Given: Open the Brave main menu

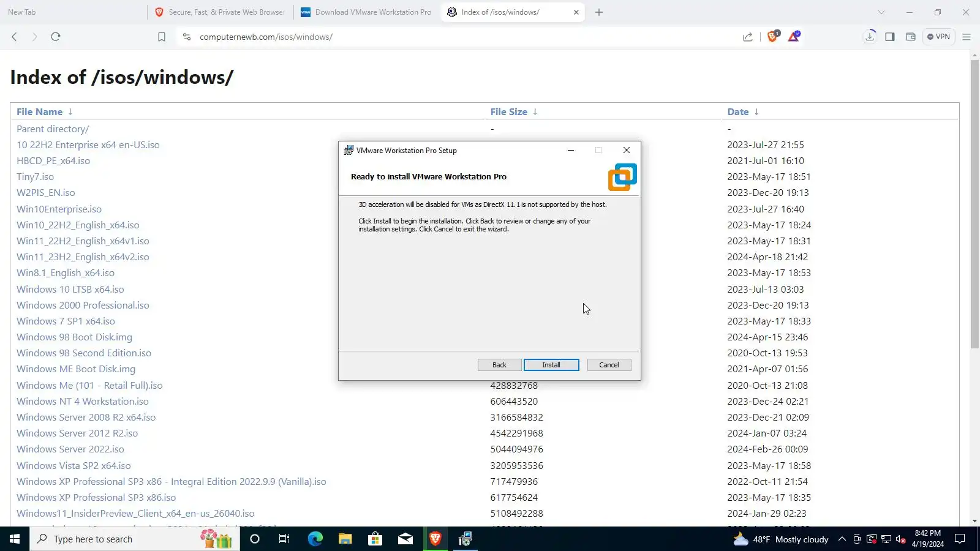Looking at the screenshot, I should pyautogui.click(x=967, y=37).
